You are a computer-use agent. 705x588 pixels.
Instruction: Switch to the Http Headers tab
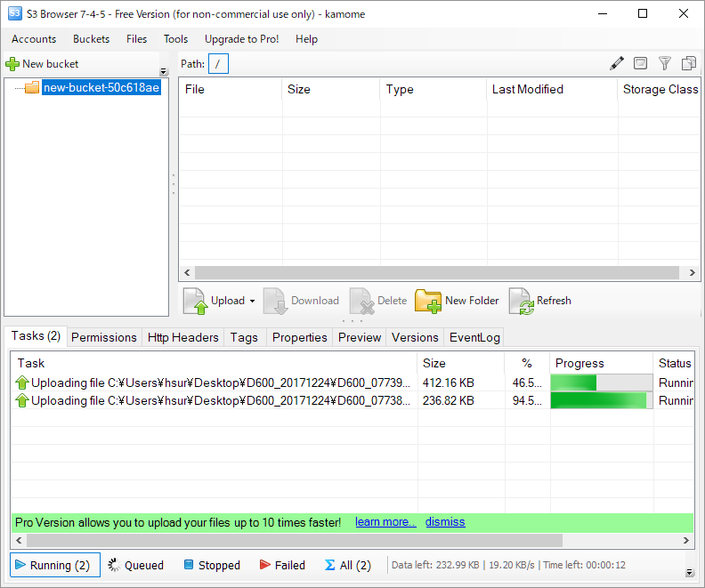(x=183, y=337)
